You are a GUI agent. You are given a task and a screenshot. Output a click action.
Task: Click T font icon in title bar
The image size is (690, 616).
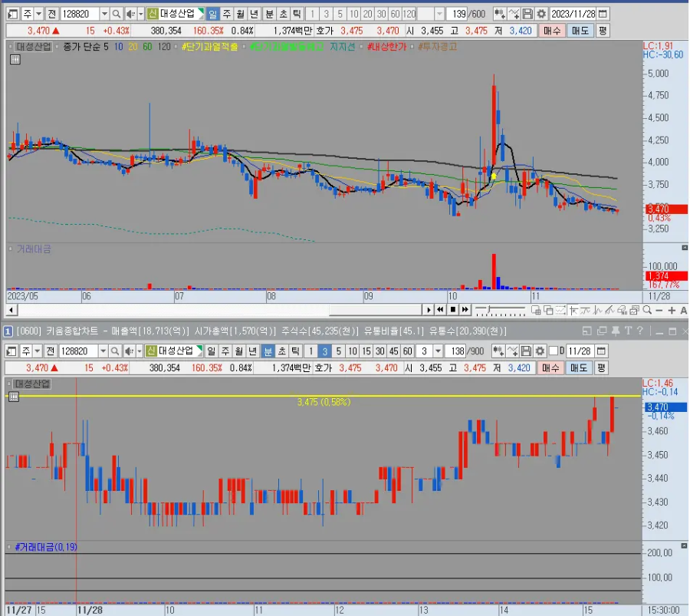coord(628,331)
